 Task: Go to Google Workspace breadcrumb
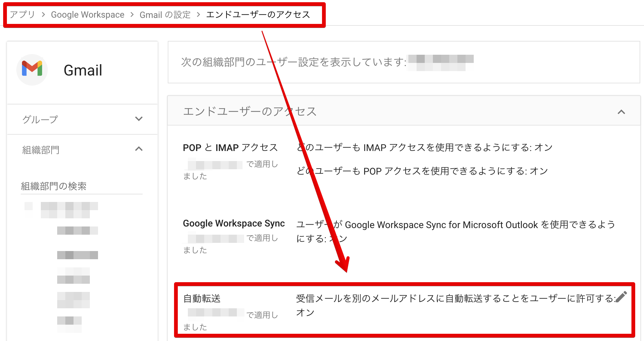tap(87, 15)
